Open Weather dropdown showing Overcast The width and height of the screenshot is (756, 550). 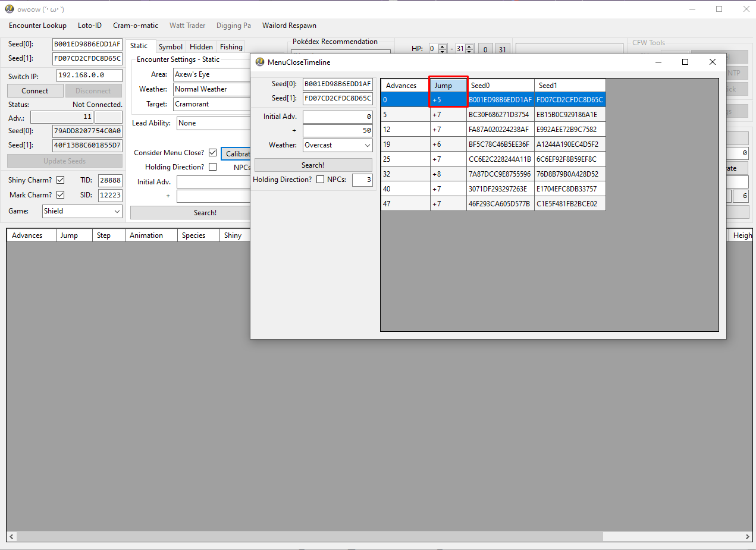(337, 145)
